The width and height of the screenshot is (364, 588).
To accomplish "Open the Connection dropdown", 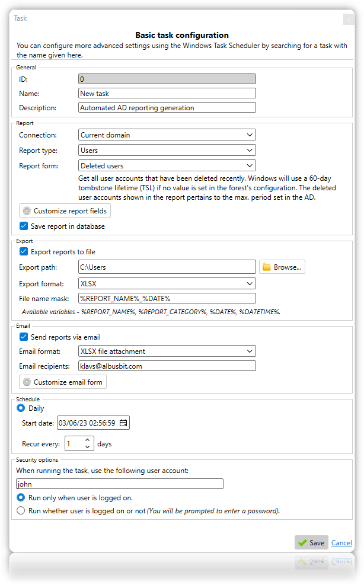I will (x=167, y=135).
